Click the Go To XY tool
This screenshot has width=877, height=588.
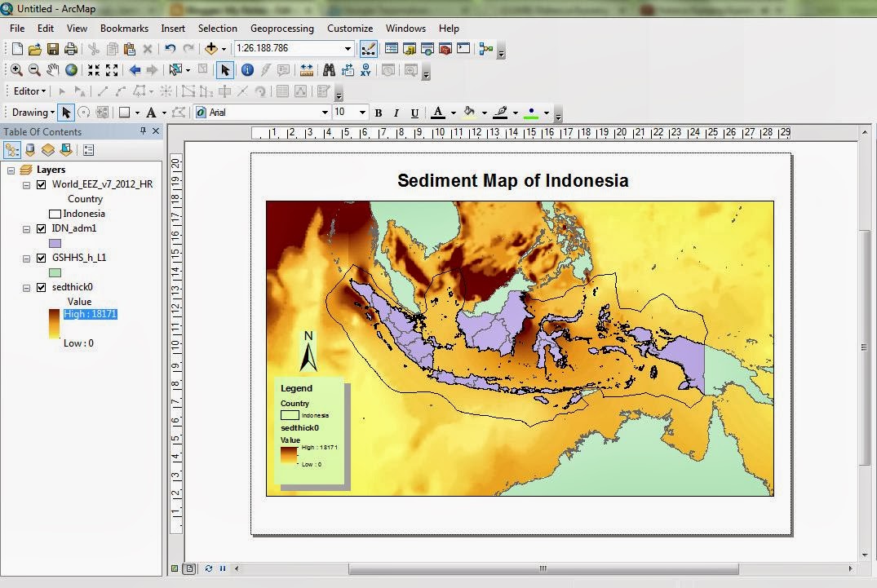(365, 70)
